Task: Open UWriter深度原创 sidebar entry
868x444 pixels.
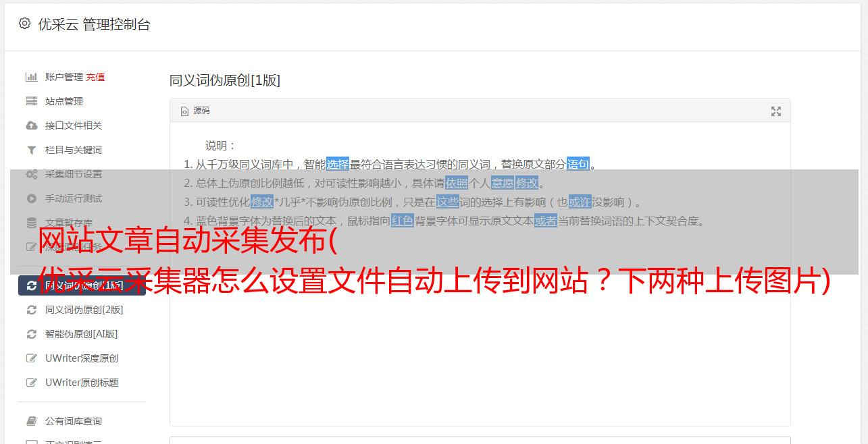Action: (x=82, y=358)
